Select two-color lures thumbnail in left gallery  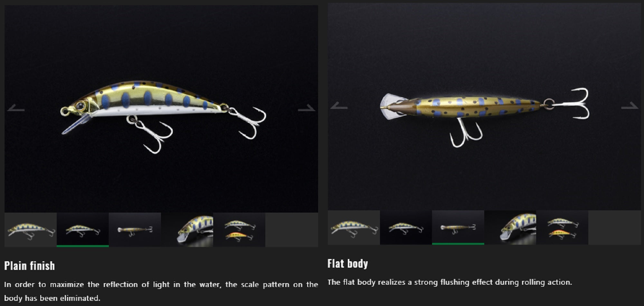pos(239,230)
